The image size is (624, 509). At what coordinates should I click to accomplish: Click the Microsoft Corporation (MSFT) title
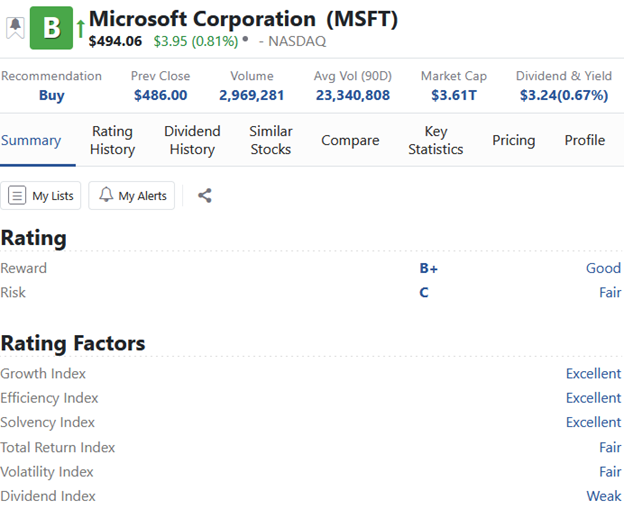tap(243, 19)
